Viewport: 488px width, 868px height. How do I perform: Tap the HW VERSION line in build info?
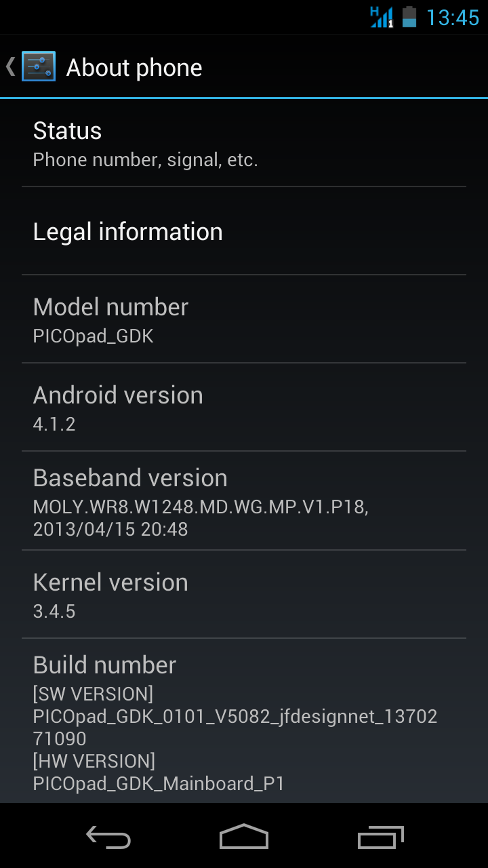(x=94, y=761)
